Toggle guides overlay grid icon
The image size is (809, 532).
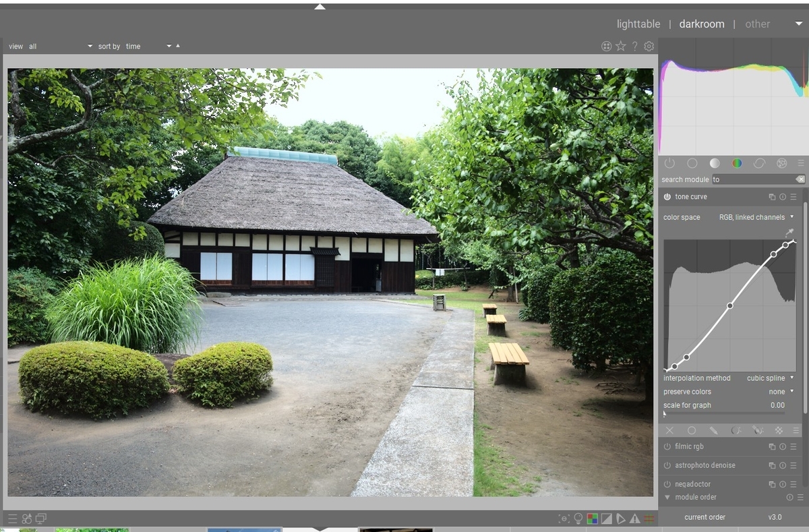coord(649,519)
